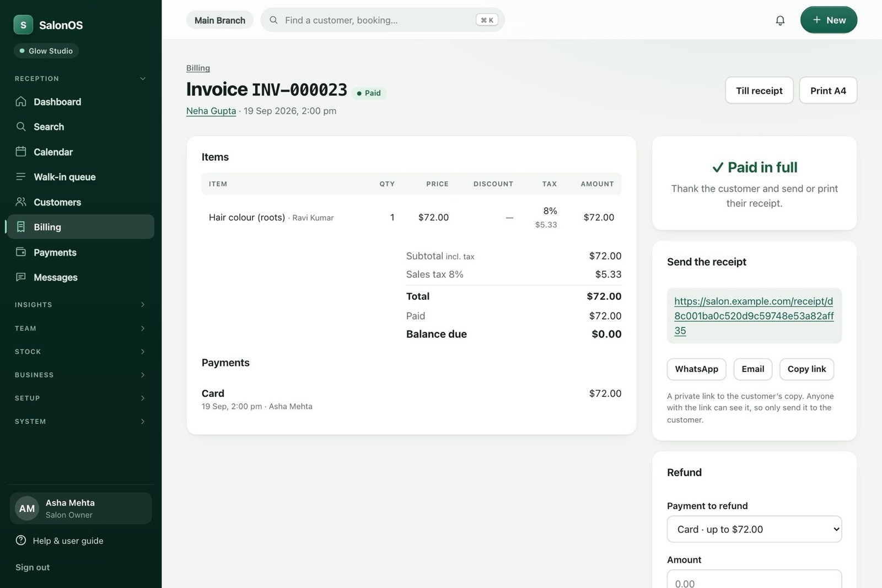Send receipt via WhatsApp
882x588 pixels.
coord(696,369)
